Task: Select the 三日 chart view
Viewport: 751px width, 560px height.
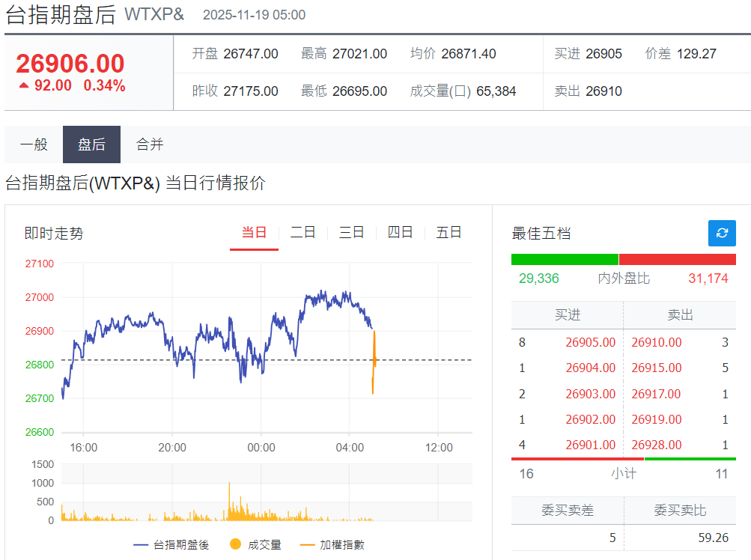Action: tap(351, 232)
